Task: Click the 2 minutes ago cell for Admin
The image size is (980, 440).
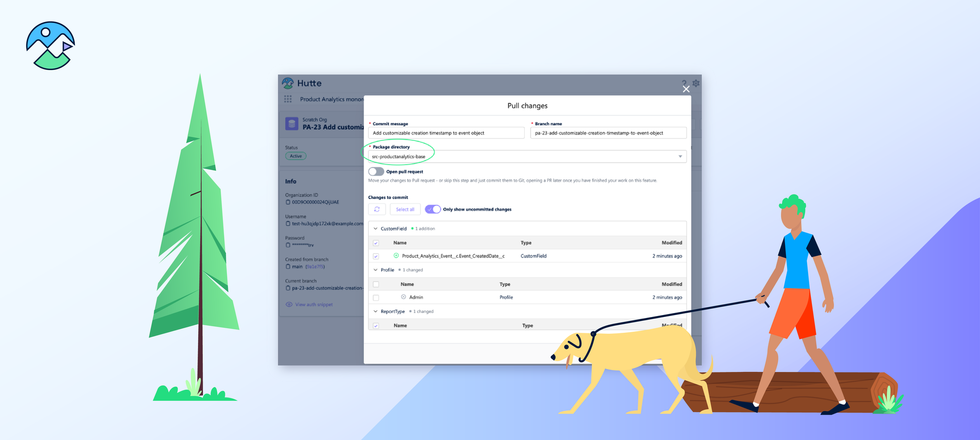Action: tap(667, 297)
